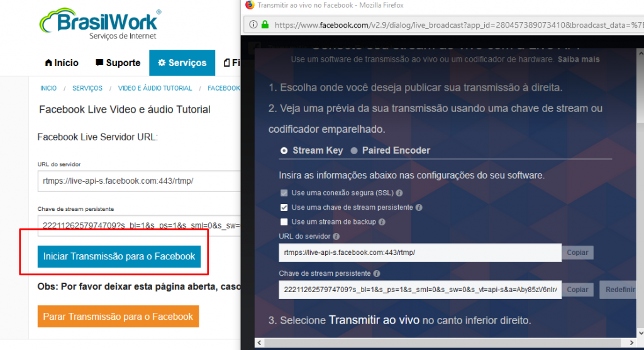Focus the BrasilWork URL do servidor field
644x350 pixels.
click(x=139, y=181)
